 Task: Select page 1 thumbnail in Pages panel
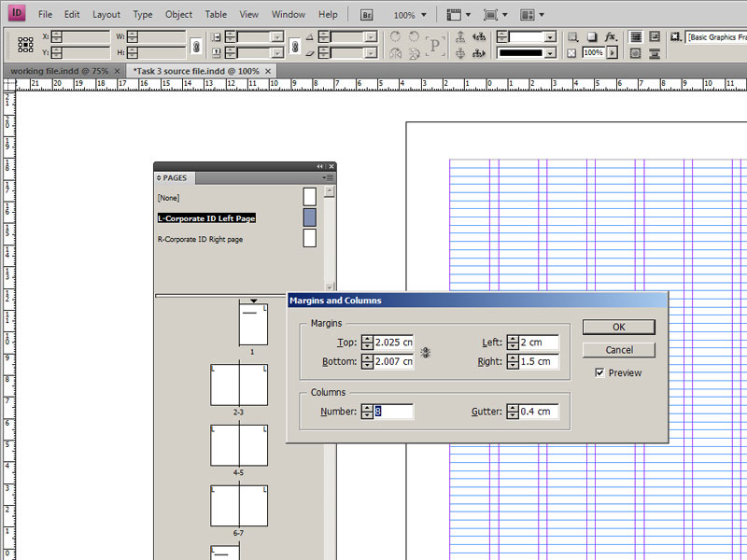click(253, 324)
